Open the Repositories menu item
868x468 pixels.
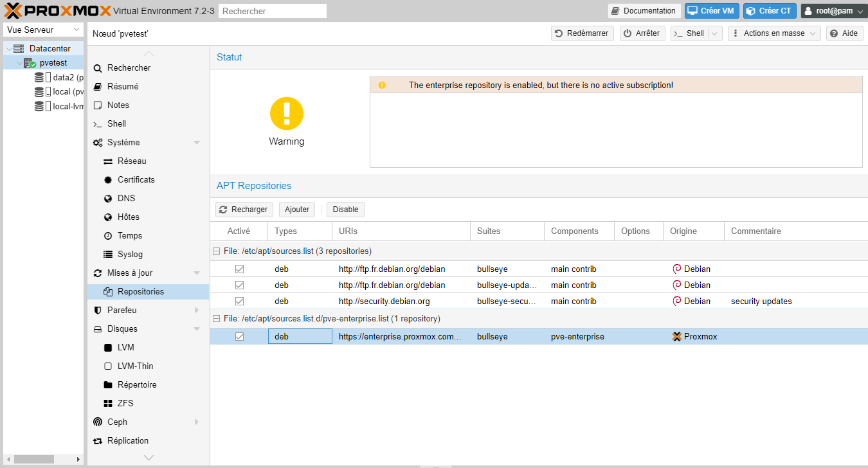point(149,292)
